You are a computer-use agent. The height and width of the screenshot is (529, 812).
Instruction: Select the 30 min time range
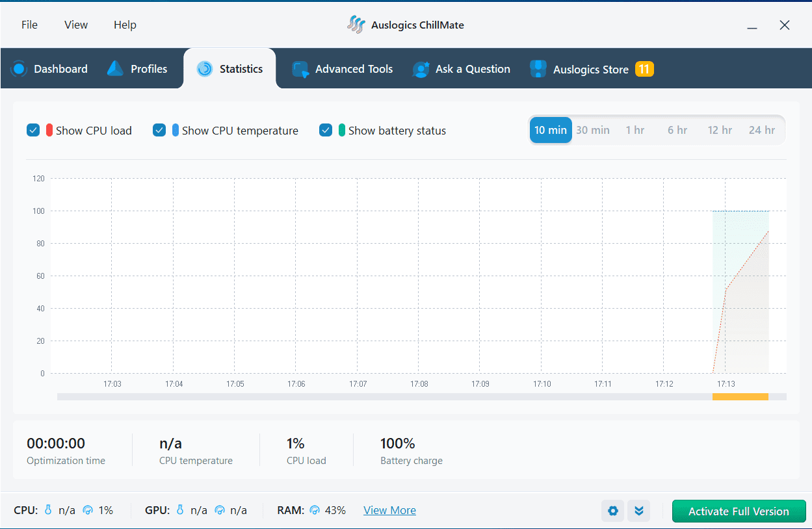593,130
